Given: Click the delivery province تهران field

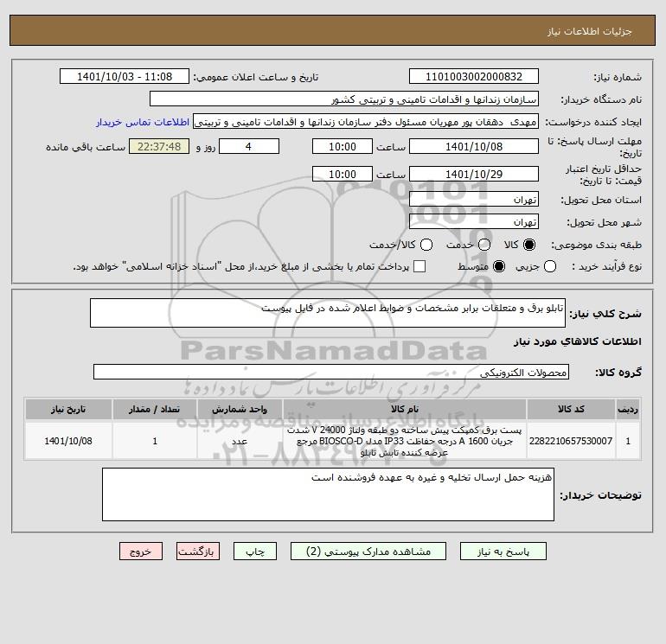Looking at the screenshot, I should (x=474, y=199).
